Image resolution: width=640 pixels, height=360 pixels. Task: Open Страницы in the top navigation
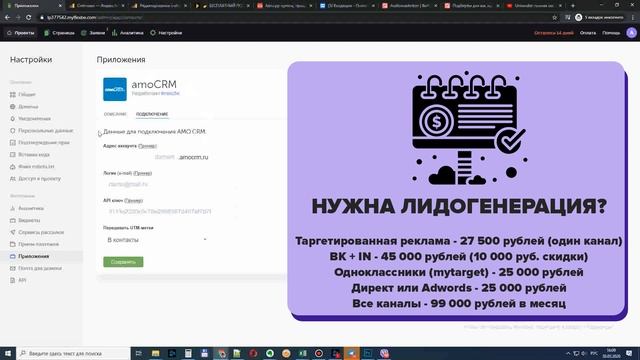(60, 33)
